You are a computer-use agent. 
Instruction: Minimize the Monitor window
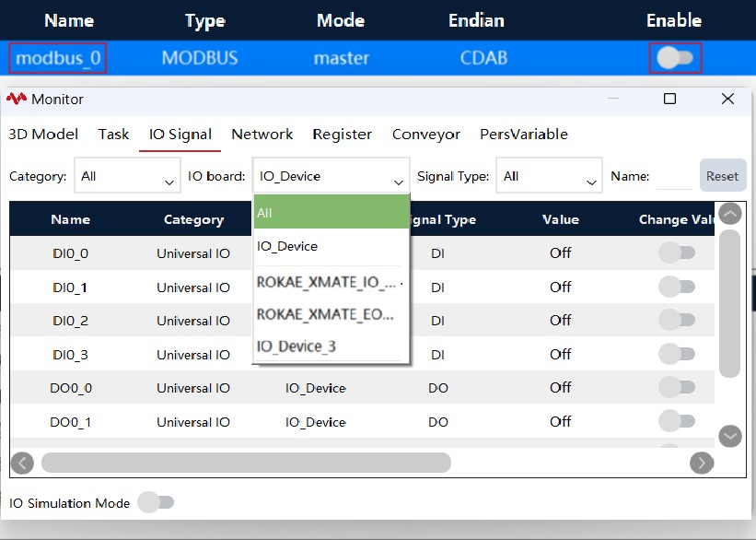click(613, 99)
